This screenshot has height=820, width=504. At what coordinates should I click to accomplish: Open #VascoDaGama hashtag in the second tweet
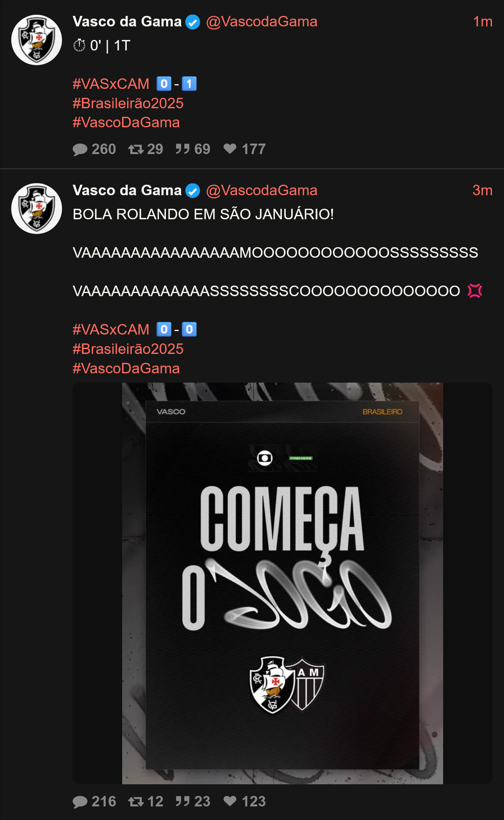click(126, 368)
